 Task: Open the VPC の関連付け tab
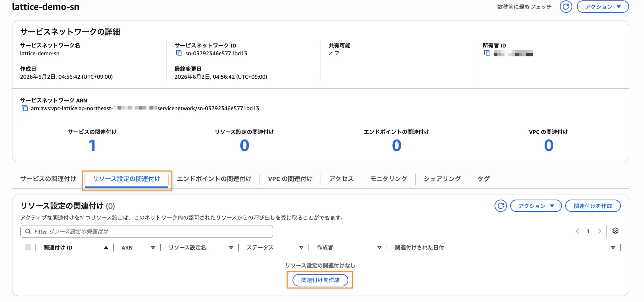290,179
